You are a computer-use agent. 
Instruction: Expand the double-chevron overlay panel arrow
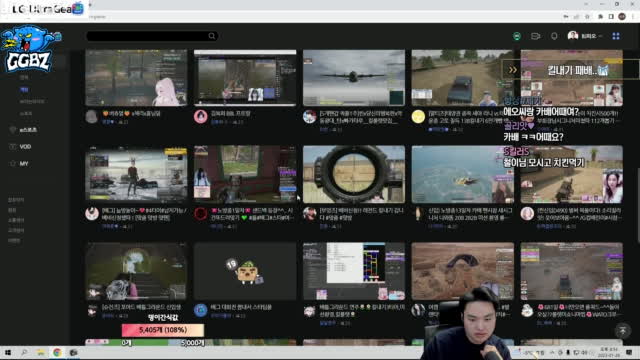(x=513, y=70)
